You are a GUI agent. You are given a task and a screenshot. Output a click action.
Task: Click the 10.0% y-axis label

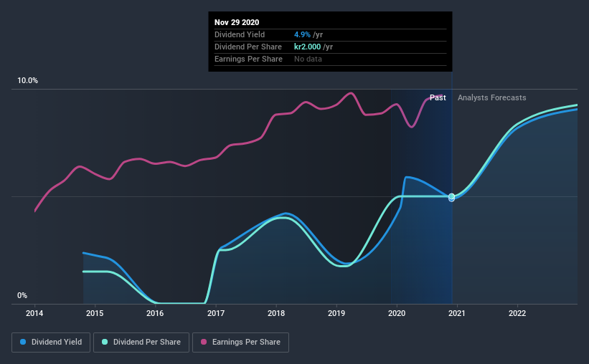[27, 81]
